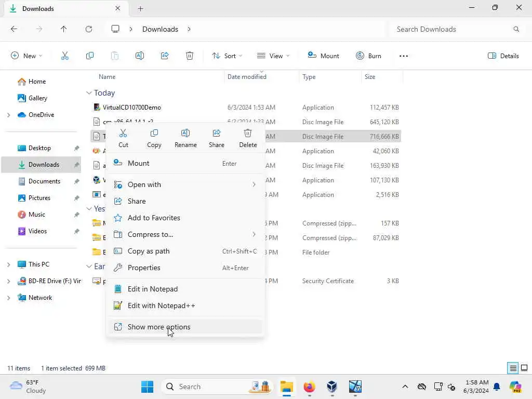532x399 pixels.
Task: Click the toolbar Delete trash icon
Action: [x=190, y=56]
